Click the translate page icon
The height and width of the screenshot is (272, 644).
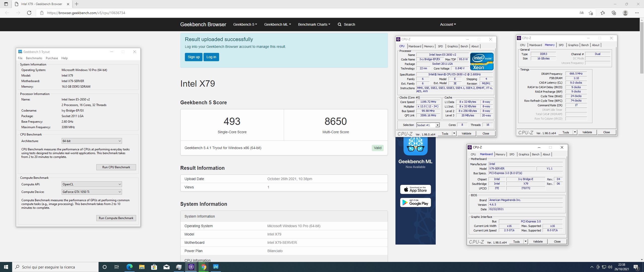pyautogui.click(x=582, y=13)
